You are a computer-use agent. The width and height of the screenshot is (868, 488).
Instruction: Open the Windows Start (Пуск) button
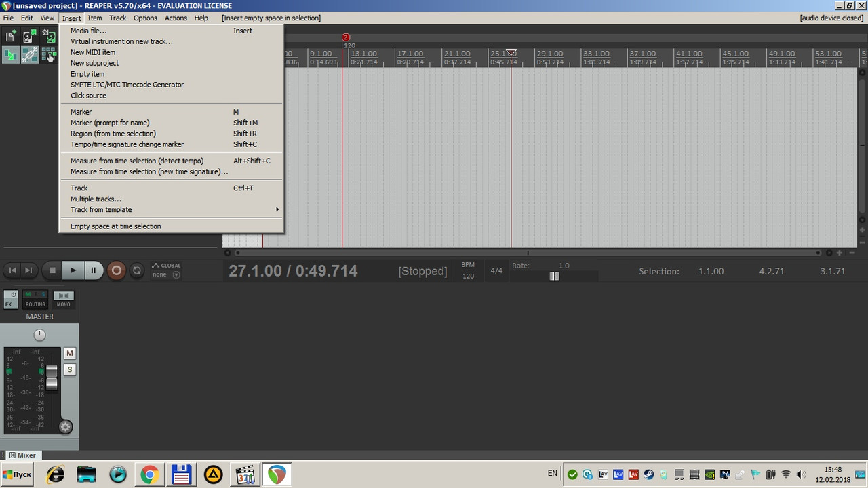[x=17, y=474]
